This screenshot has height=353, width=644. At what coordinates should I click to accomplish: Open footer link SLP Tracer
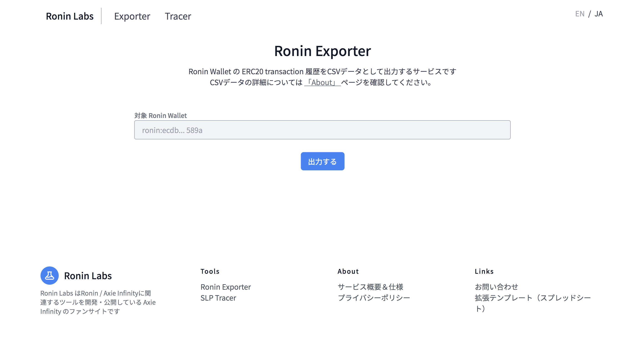218,298
